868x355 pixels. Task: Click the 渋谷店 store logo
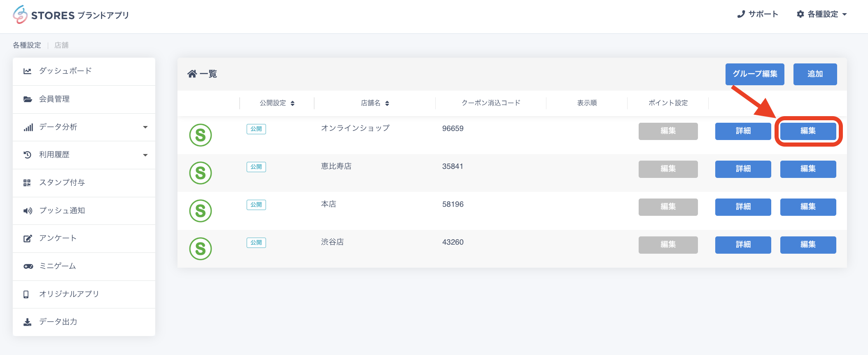[x=201, y=249]
